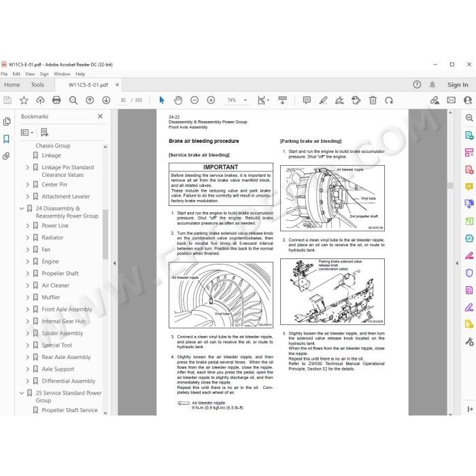Click the bookmarks panel vertical scrollbar
The width and height of the screenshot is (476, 476).
tap(105, 234)
